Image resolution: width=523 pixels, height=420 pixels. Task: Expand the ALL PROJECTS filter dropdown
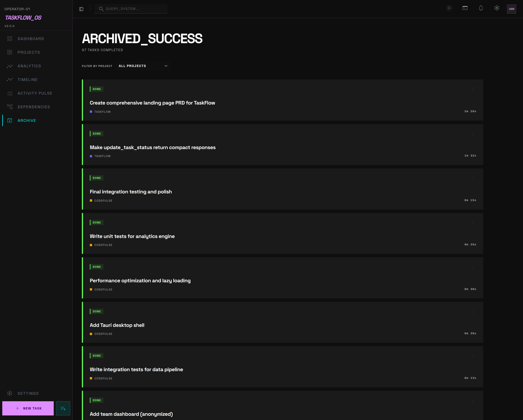point(143,66)
